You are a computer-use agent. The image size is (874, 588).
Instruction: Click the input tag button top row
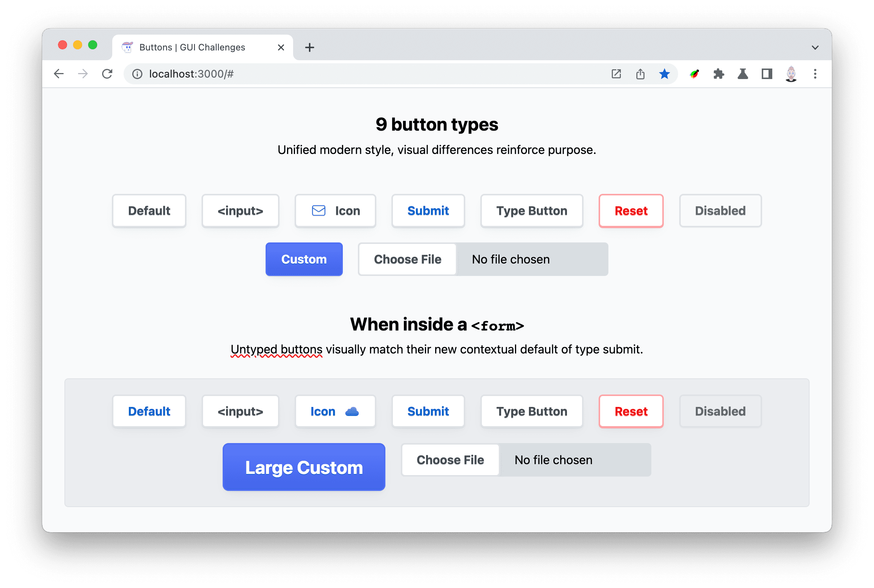(x=240, y=211)
